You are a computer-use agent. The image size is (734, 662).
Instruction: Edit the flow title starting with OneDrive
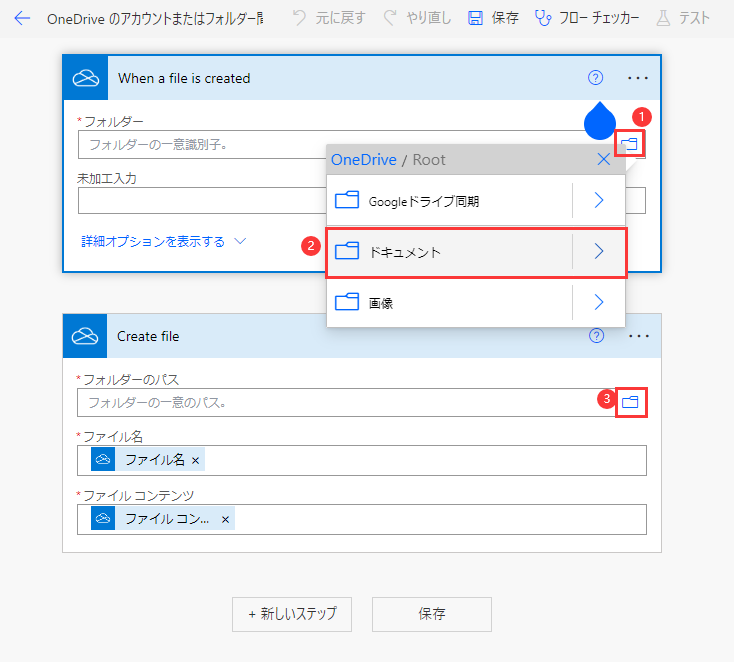click(155, 19)
